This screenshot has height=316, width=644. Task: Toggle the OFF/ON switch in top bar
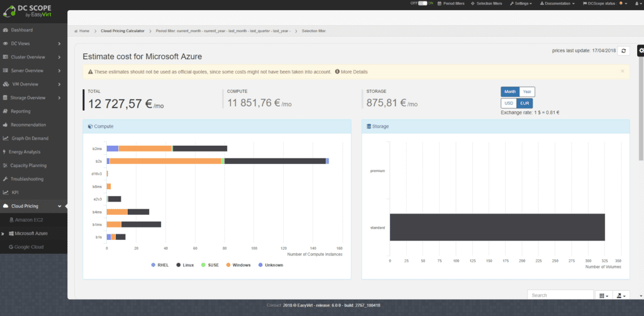click(423, 3)
